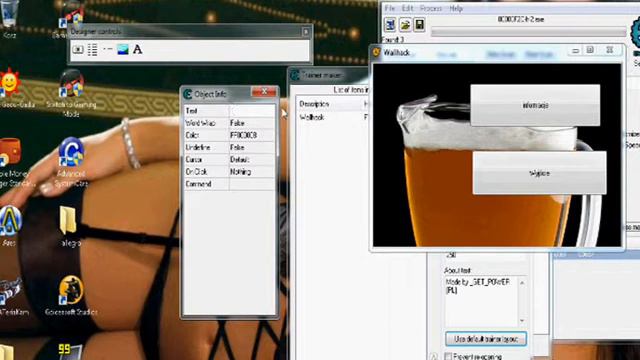Click the '99' desktop icon at bottom
640x360 pixels.
pyautogui.click(x=69, y=351)
